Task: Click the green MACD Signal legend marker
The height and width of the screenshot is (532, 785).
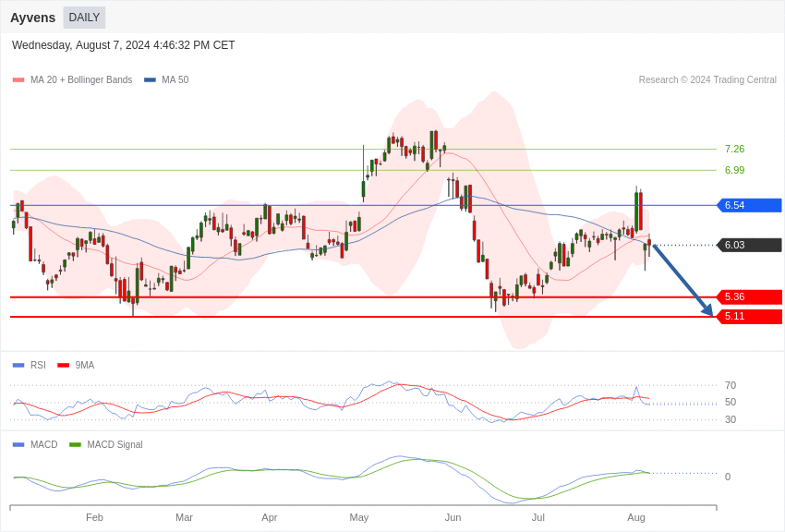Action: pos(75,445)
